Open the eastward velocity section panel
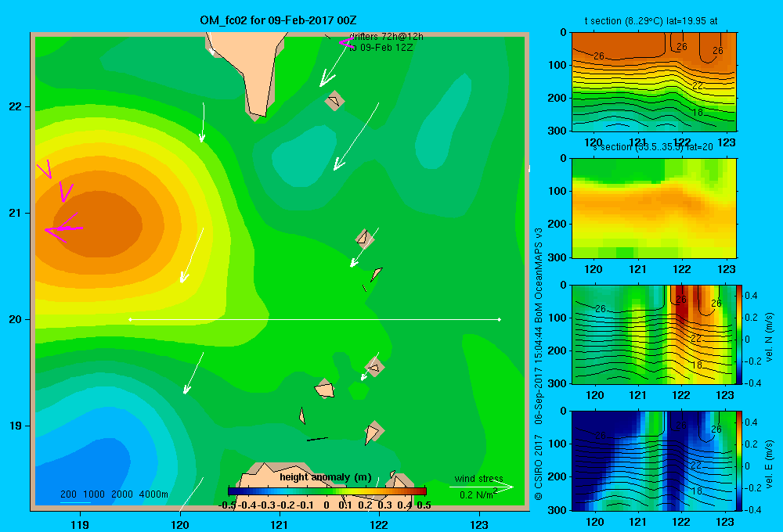The height and width of the screenshot is (532, 783). coord(653,461)
